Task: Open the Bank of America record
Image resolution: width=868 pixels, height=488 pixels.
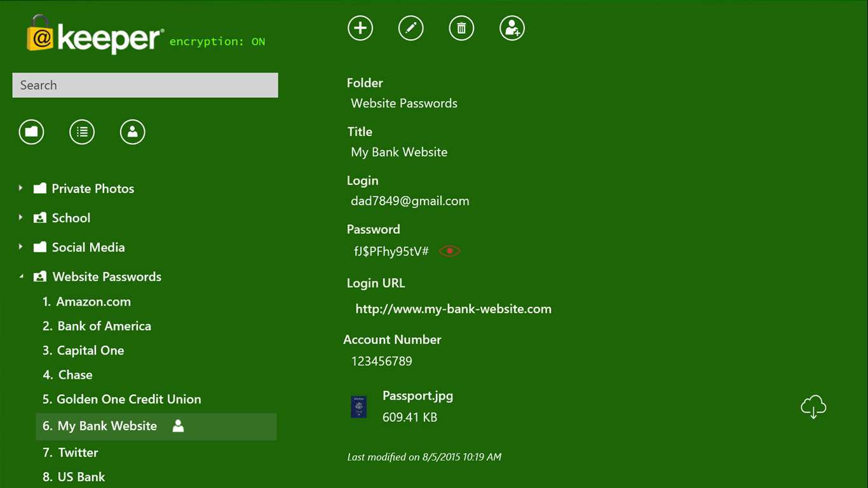Action: (104, 326)
